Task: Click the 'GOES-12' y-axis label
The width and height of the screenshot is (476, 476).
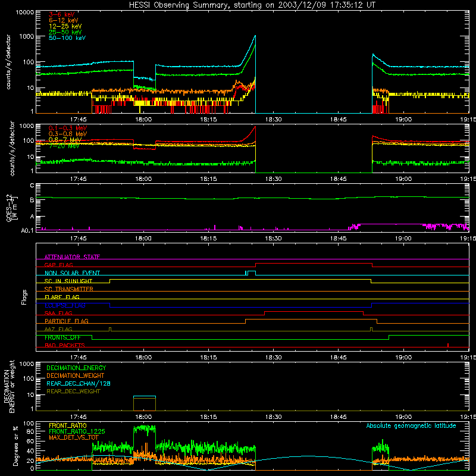Action: 10,208
